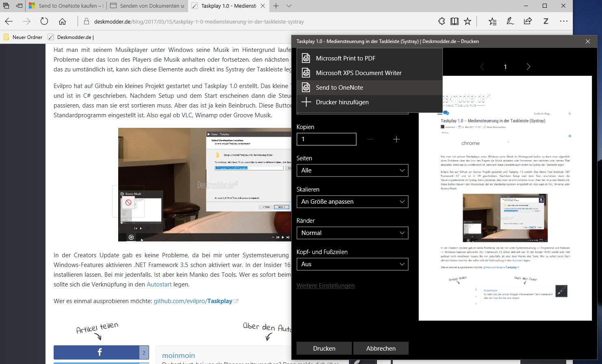Click the Taskplay setup screenshot in article

[x=205, y=185]
